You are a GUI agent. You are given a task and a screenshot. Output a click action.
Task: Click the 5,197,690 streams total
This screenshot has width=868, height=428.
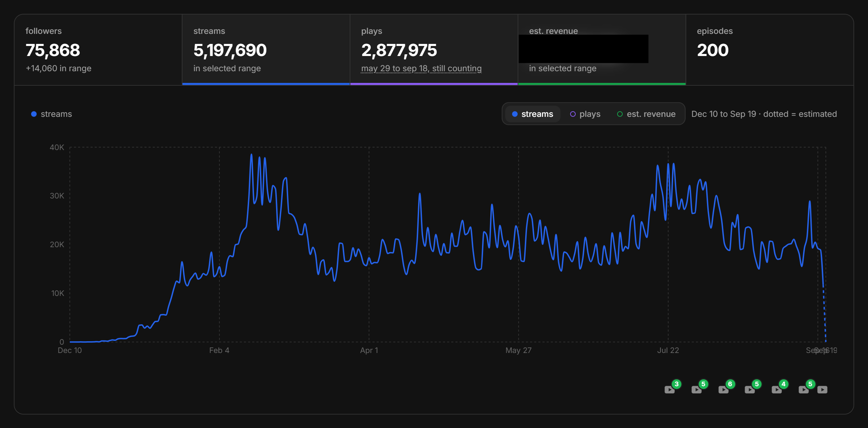pyautogui.click(x=230, y=50)
